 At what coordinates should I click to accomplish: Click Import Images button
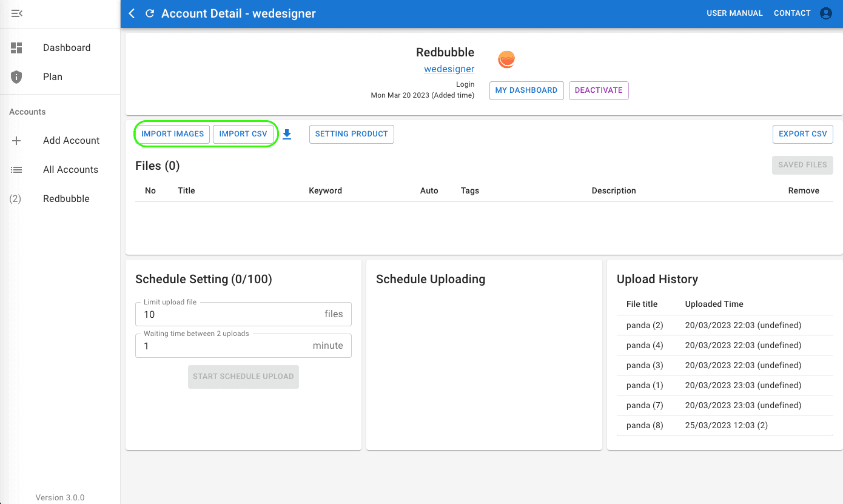tap(173, 134)
